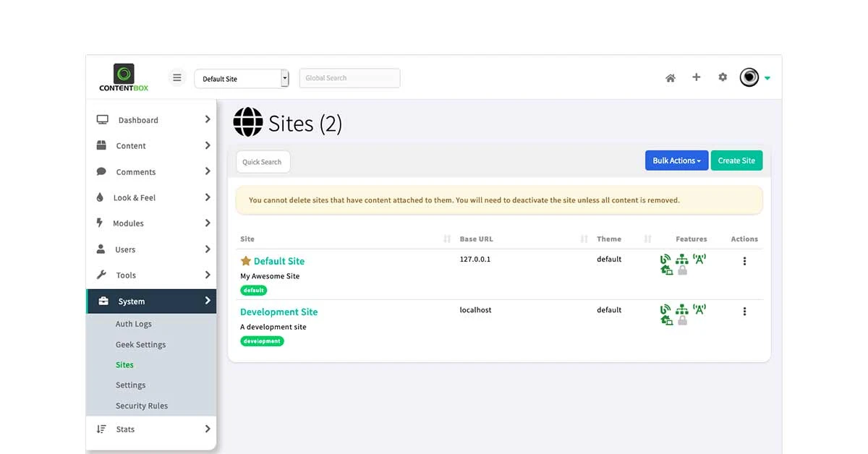Click the Create Site button
868x454 pixels.
pos(736,160)
